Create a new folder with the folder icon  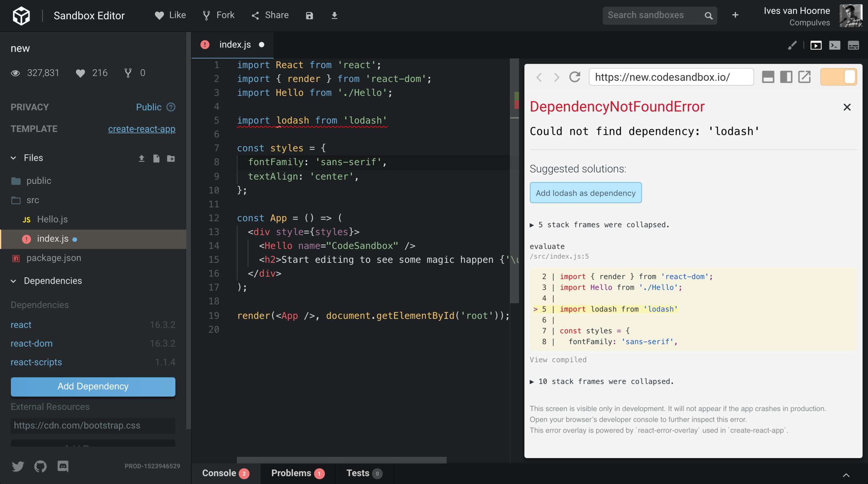pos(171,158)
